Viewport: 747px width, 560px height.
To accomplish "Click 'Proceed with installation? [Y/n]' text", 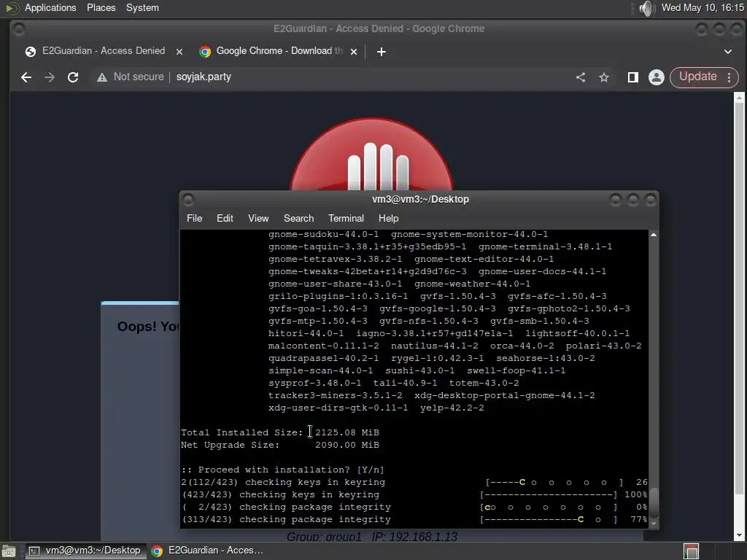I will (x=291, y=470).
